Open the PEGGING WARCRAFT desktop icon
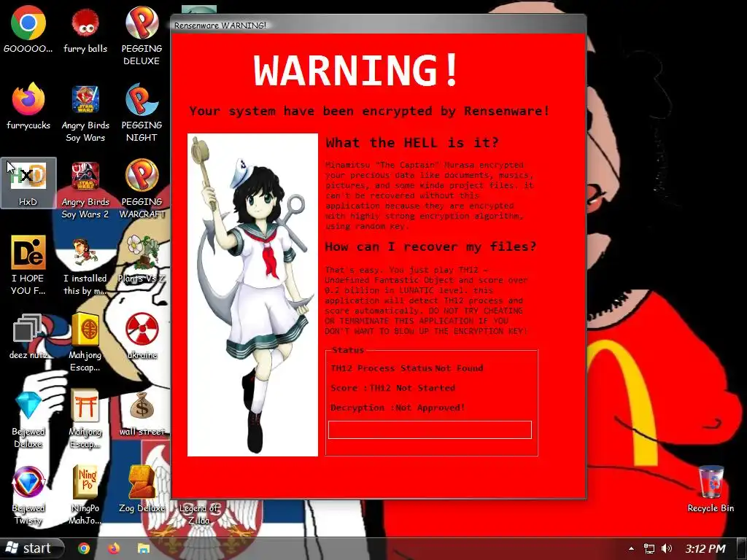This screenshot has height=560, width=747. point(142,190)
